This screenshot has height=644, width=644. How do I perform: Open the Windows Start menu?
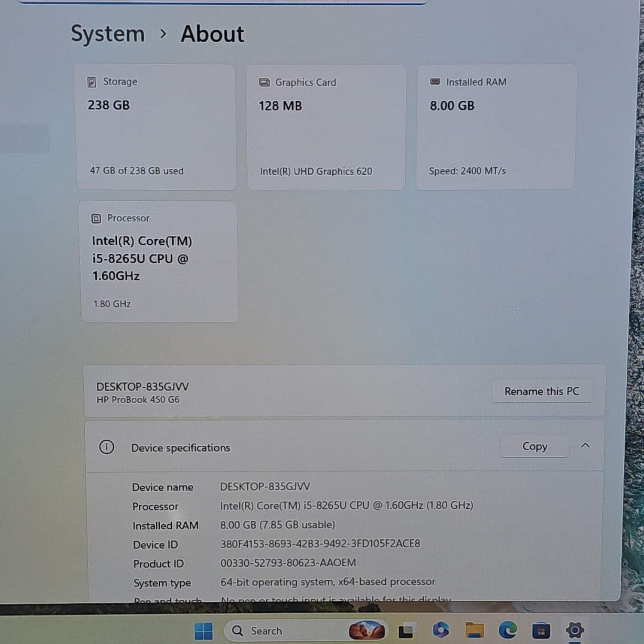(x=203, y=631)
